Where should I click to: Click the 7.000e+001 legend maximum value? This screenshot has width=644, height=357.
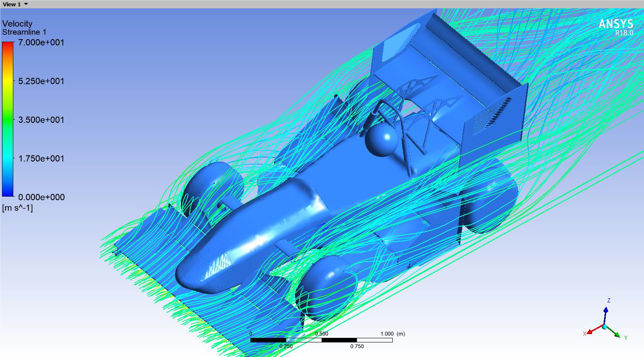point(41,42)
